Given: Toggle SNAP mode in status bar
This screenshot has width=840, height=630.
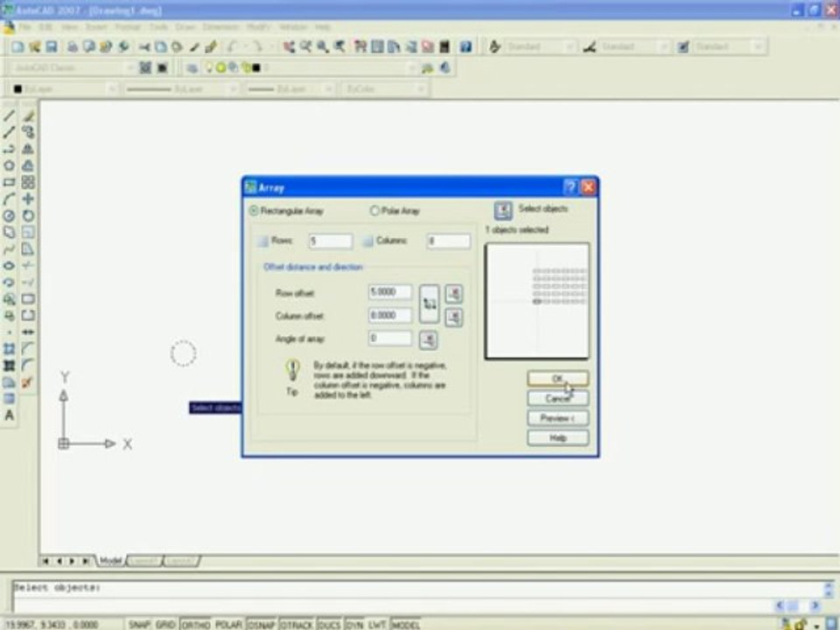Looking at the screenshot, I should coord(139,625).
